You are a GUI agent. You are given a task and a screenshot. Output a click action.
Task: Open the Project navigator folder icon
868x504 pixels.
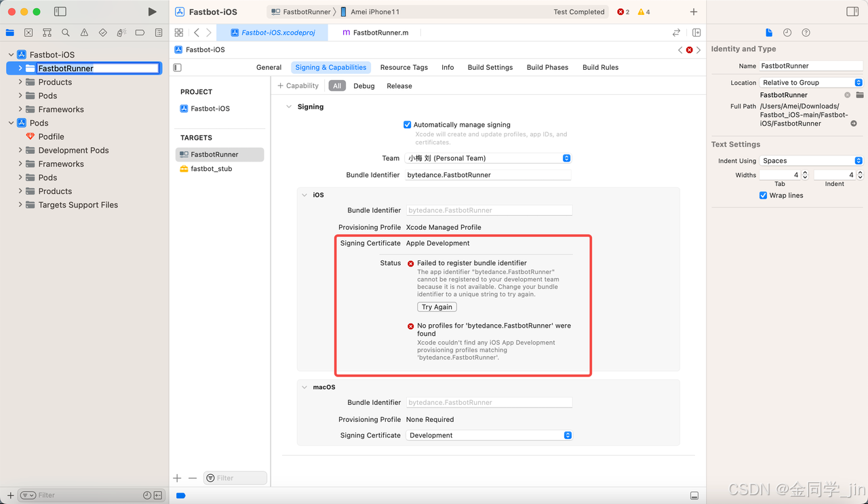click(9, 33)
